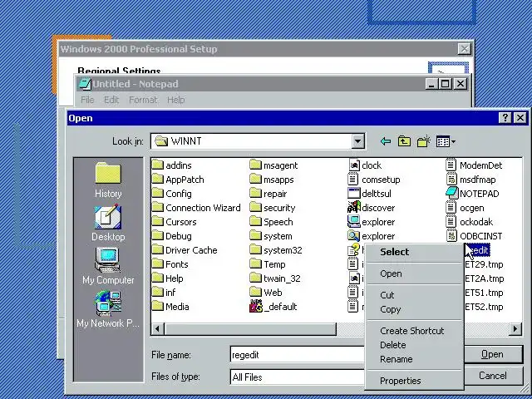This screenshot has width=532, height=399.
Task: Open My Network Places shortcut
Action: point(108,309)
